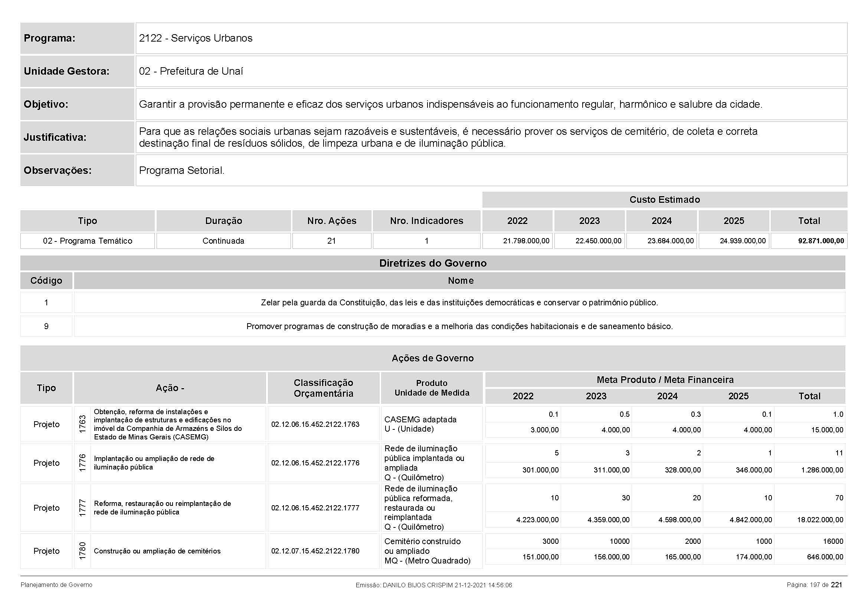The image size is (868, 614).
Task: Select the '2122 - Serviços Urbanos' program field
Action: coord(196,38)
